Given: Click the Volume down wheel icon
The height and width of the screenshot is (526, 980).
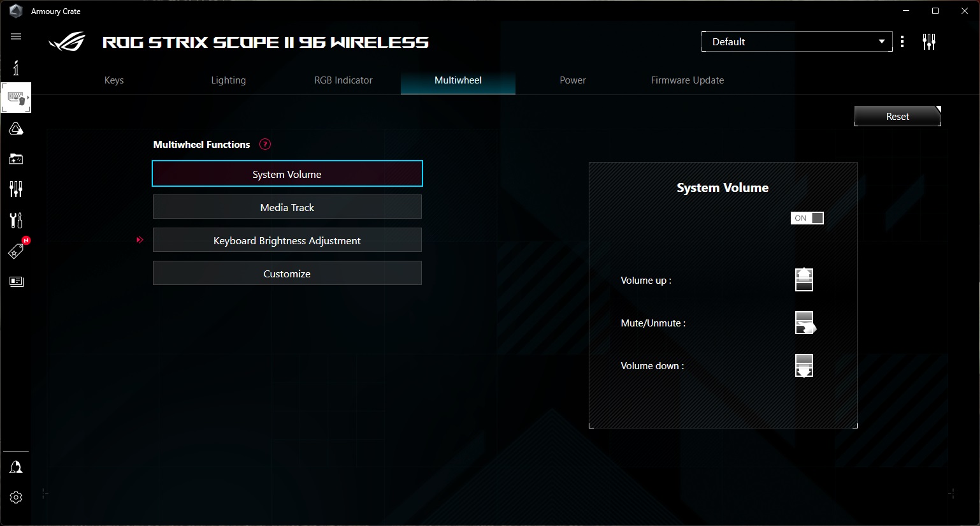Looking at the screenshot, I should click(x=804, y=366).
